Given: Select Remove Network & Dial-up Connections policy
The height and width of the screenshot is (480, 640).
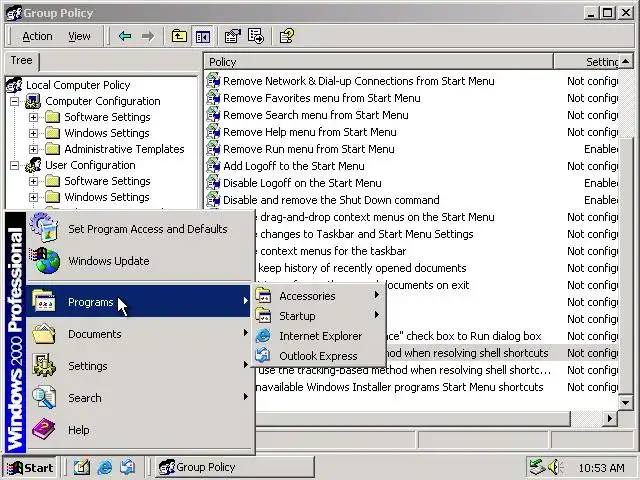Looking at the screenshot, I should tap(358, 81).
